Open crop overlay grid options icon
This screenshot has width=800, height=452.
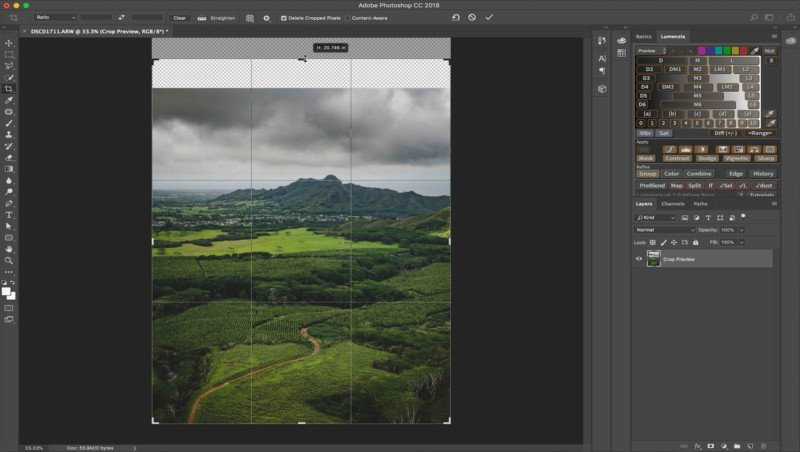click(x=250, y=17)
